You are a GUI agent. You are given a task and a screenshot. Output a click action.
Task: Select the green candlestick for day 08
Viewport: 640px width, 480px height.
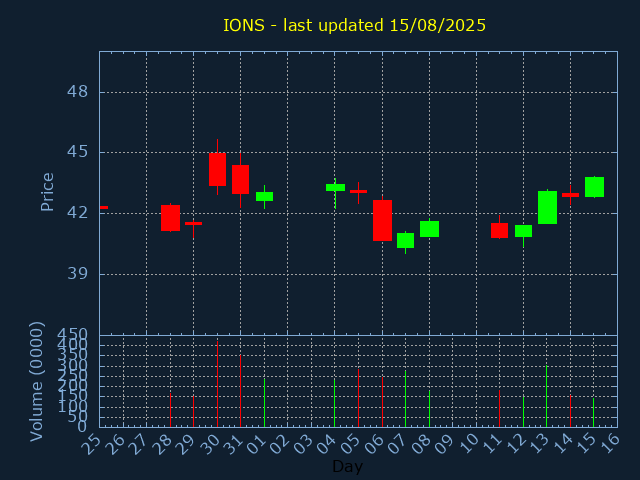pyautogui.click(x=429, y=229)
